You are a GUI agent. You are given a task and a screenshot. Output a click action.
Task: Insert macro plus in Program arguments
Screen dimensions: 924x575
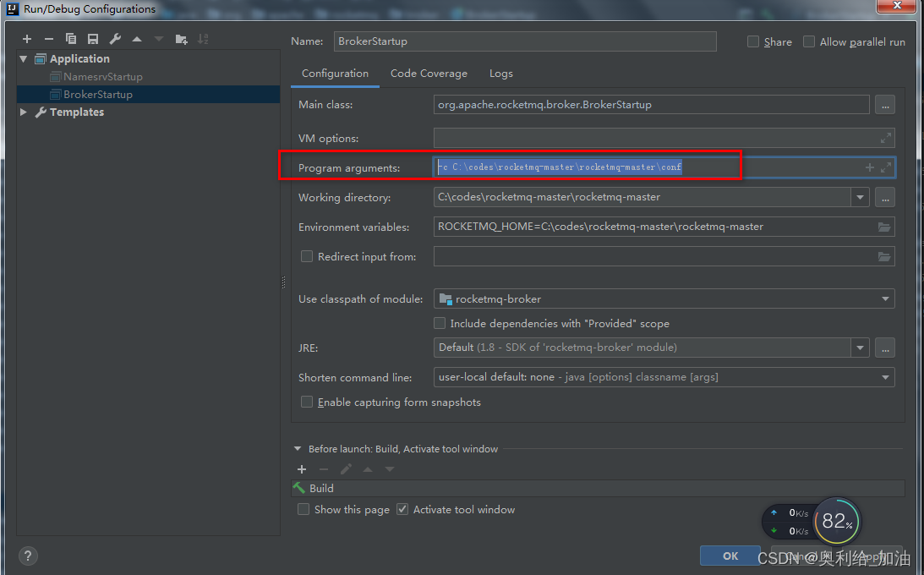[x=869, y=168]
